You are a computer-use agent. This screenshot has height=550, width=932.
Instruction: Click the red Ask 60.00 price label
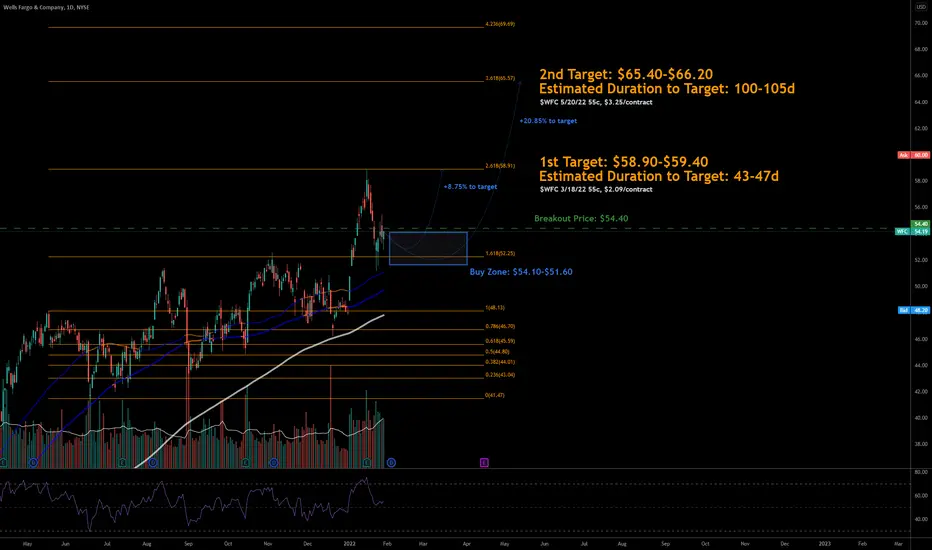(914, 155)
